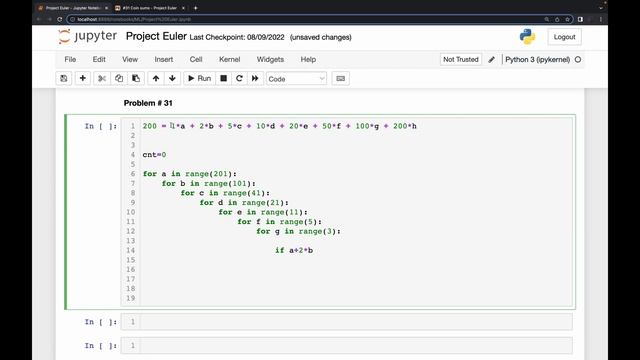The height and width of the screenshot is (360, 640).
Task: Open the Widgets menu
Action: tap(270, 59)
